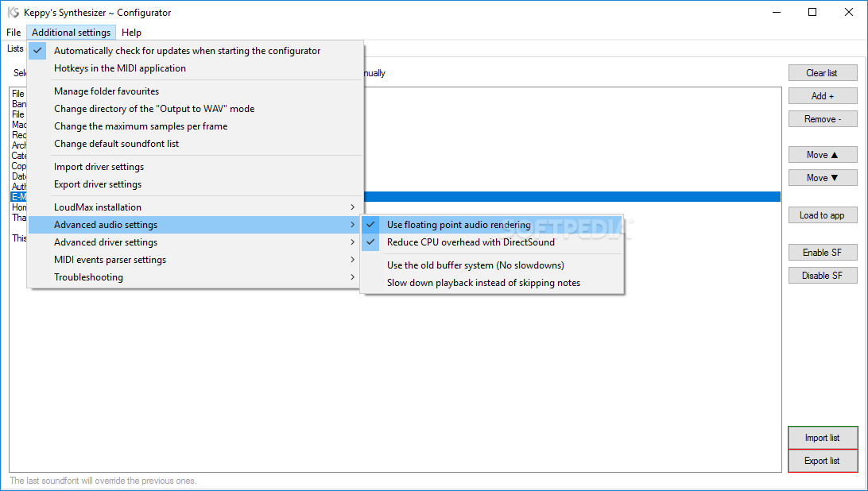Screen dimensions: 868x491
Task: Open the Help menu
Action: pyautogui.click(x=131, y=33)
